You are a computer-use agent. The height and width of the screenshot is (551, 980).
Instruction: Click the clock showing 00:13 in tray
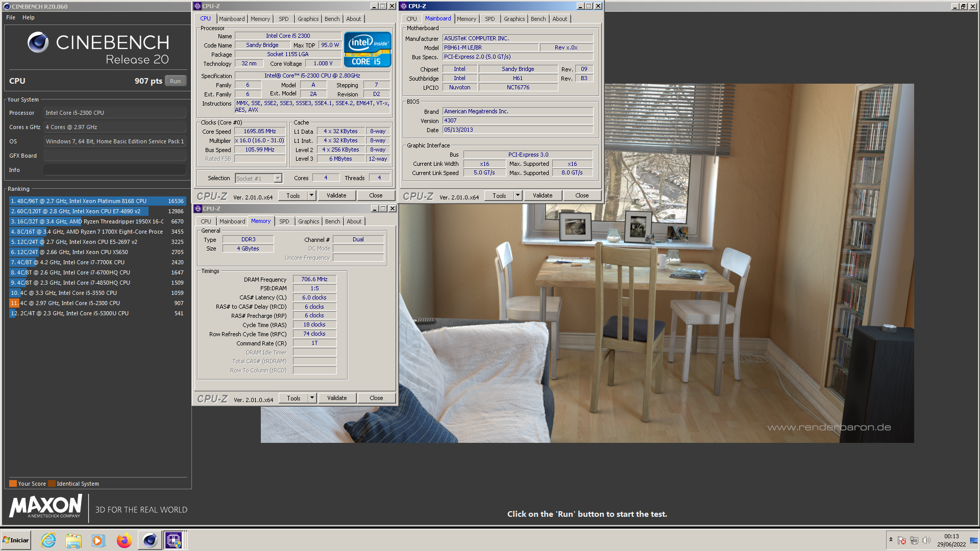951,536
